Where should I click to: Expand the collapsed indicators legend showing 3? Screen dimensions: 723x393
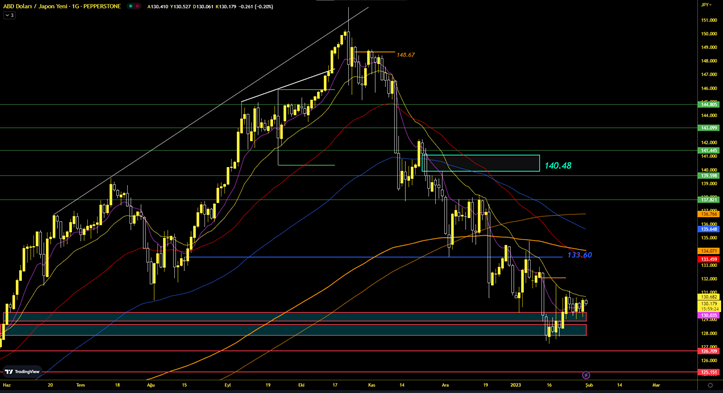pos(9,15)
